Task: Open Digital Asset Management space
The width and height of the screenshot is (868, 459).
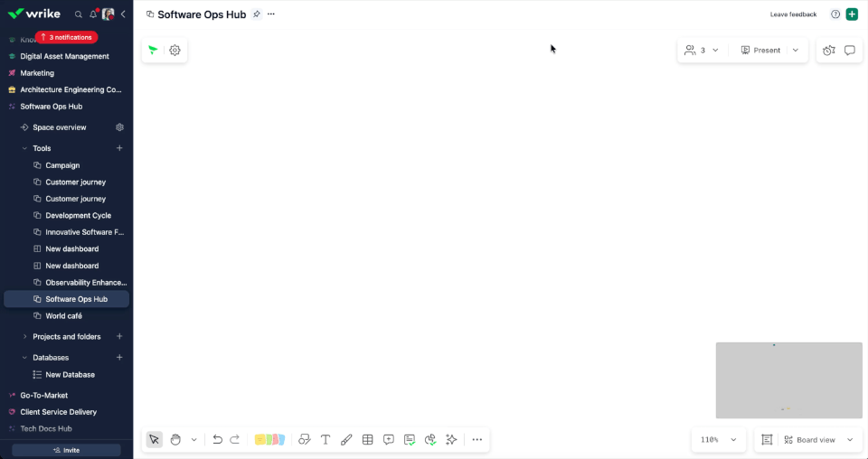Action: 64,56
